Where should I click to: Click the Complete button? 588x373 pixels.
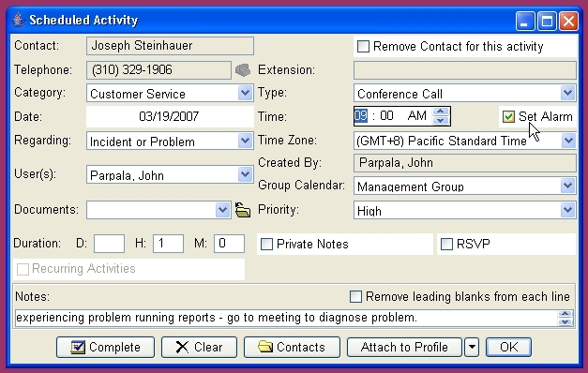coord(105,347)
